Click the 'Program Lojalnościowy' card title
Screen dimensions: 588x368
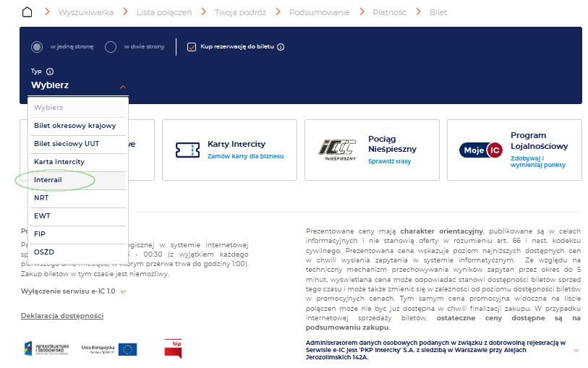pyautogui.click(x=540, y=140)
